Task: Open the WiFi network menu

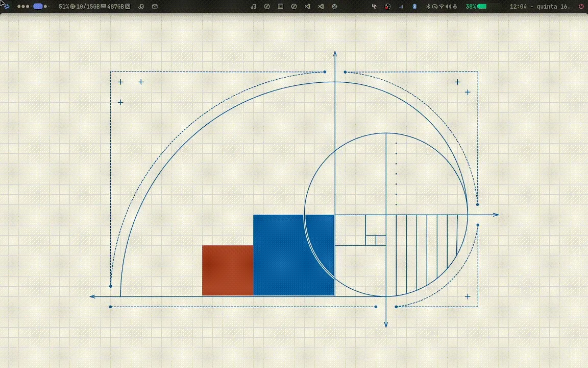Action: pyautogui.click(x=442, y=6)
